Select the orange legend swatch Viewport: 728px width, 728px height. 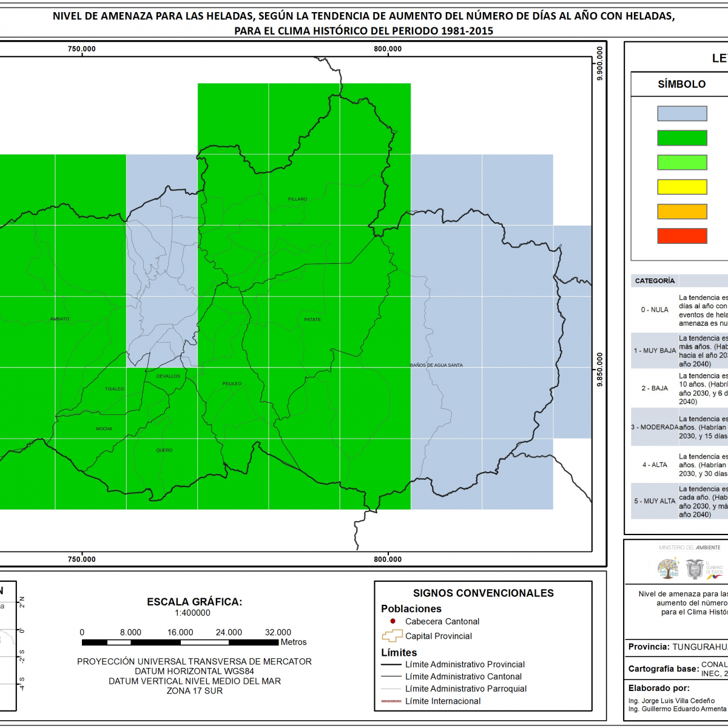tap(682, 211)
